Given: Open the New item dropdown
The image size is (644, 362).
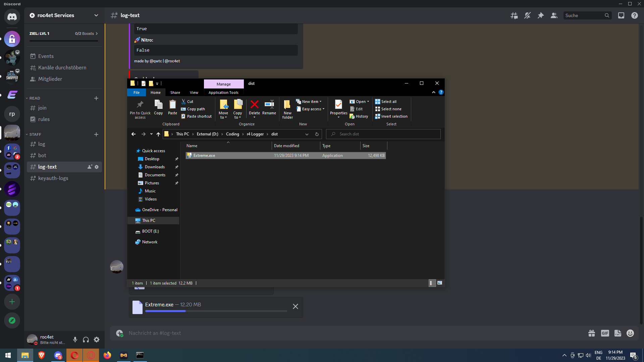Looking at the screenshot, I should point(310,102).
